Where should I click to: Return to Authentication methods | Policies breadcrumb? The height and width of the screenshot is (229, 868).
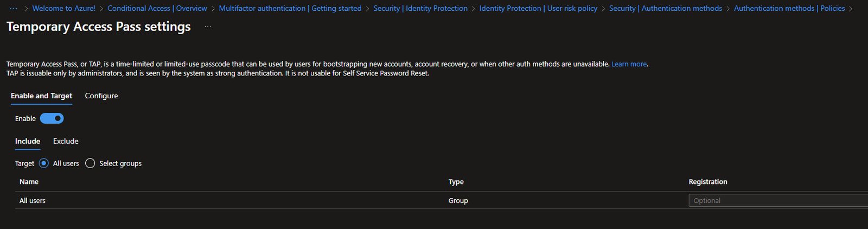789,9
